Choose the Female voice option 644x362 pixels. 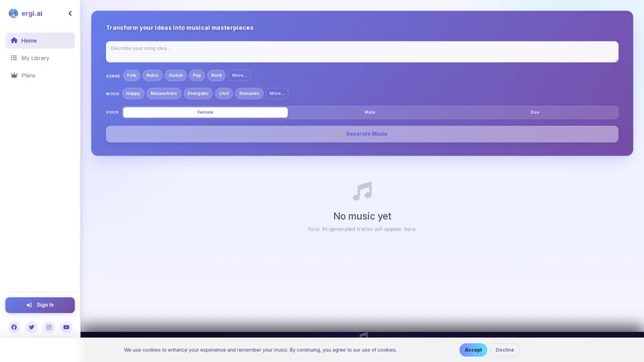pyautogui.click(x=205, y=112)
